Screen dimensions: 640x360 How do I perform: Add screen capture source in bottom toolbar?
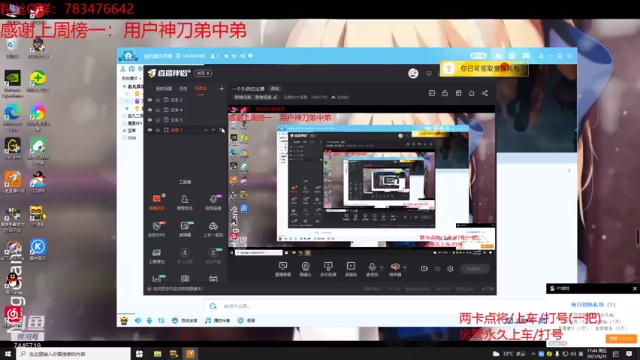(282, 269)
